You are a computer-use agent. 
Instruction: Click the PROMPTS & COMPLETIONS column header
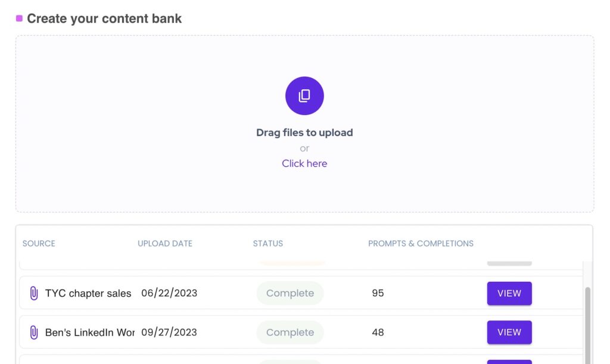(x=421, y=243)
